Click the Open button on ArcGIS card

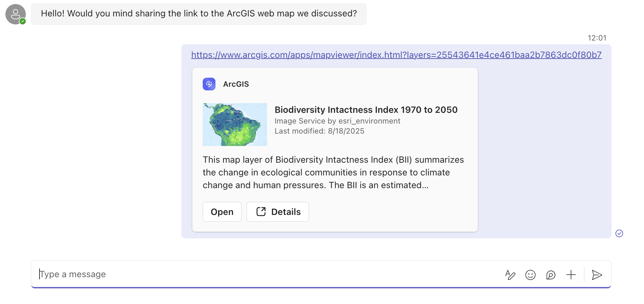pos(222,212)
